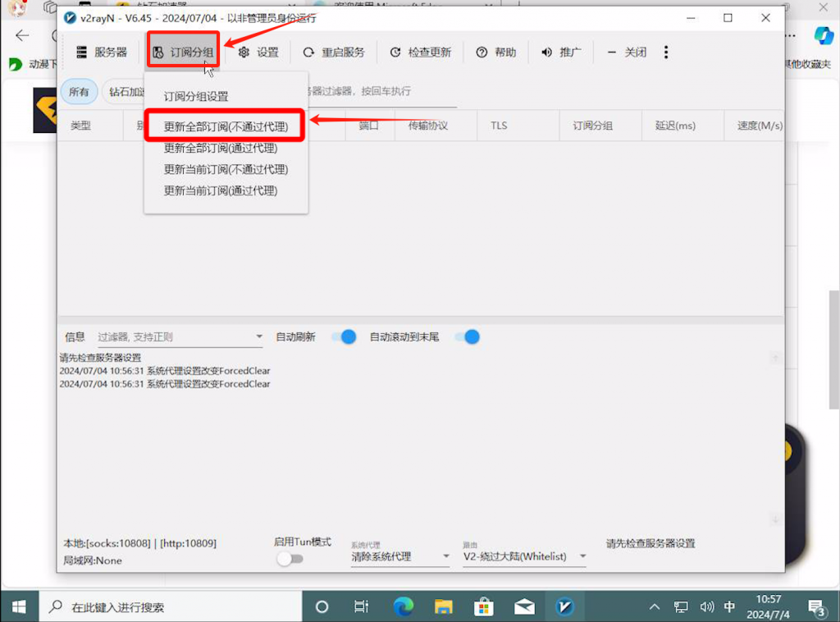Sort by TLS column header
The width and height of the screenshot is (840, 622).
[499, 126]
